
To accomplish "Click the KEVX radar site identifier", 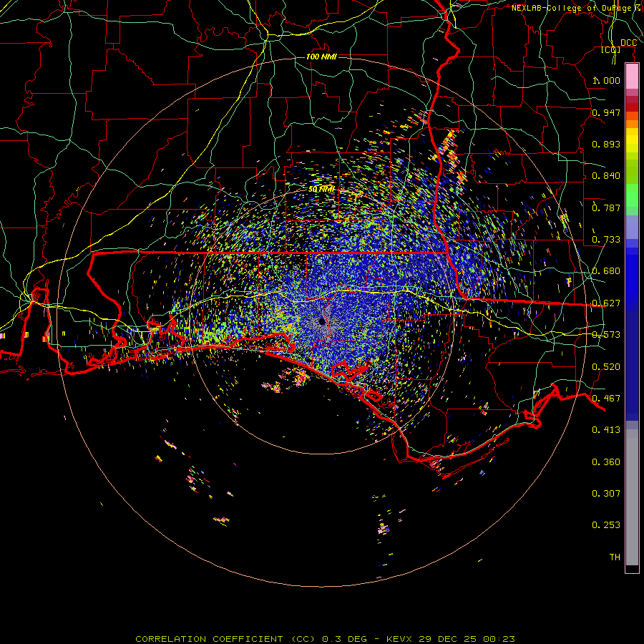I will click(400, 639).
